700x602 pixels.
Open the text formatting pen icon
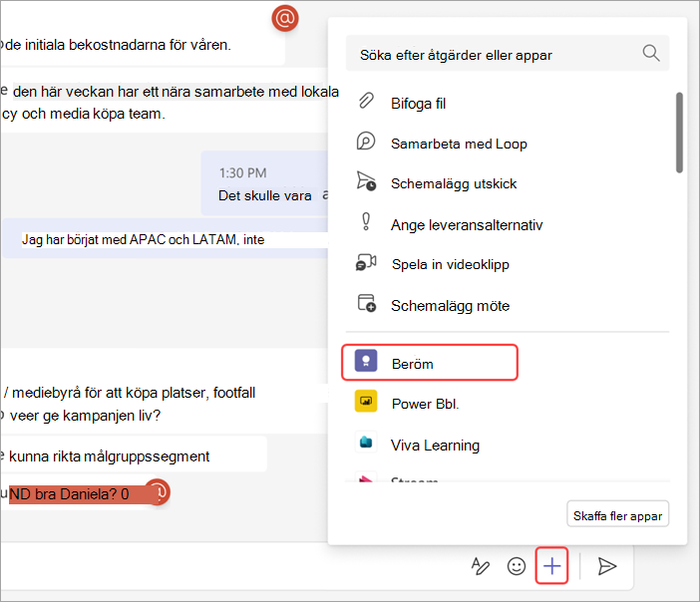[x=481, y=566]
